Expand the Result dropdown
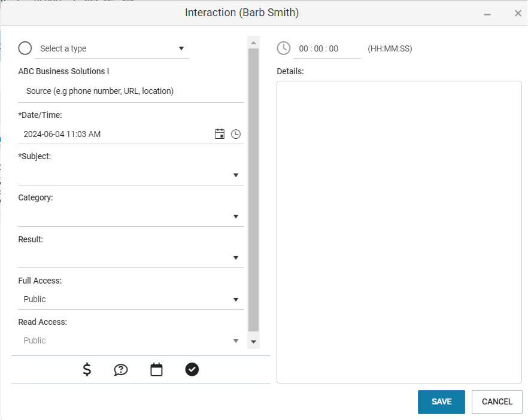 click(131, 258)
